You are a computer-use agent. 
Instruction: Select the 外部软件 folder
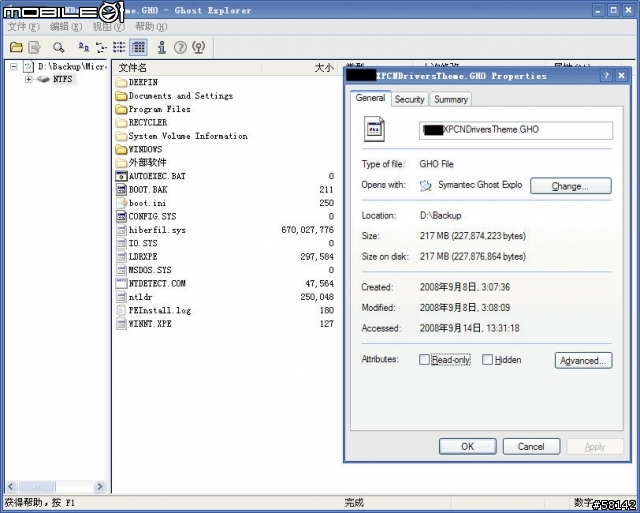coord(141,163)
